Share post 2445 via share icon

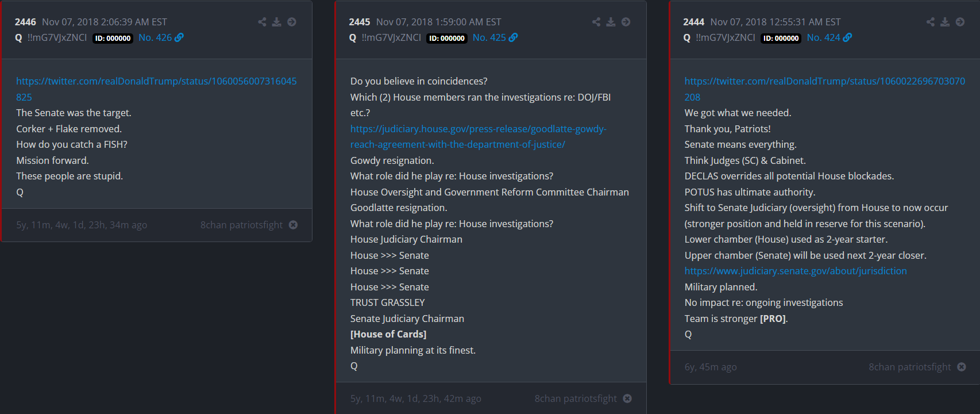pyautogui.click(x=596, y=22)
